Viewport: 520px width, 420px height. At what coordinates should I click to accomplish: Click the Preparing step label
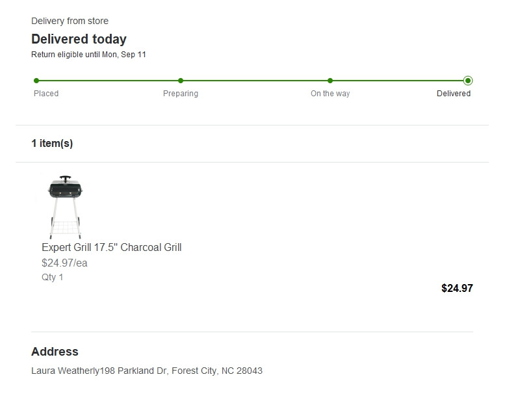click(181, 94)
